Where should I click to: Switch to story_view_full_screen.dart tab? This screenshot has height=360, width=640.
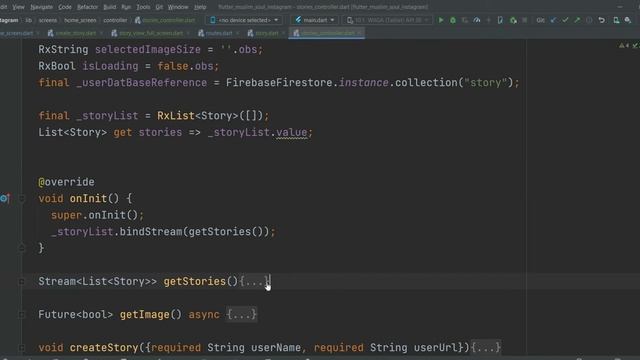coord(151,33)
